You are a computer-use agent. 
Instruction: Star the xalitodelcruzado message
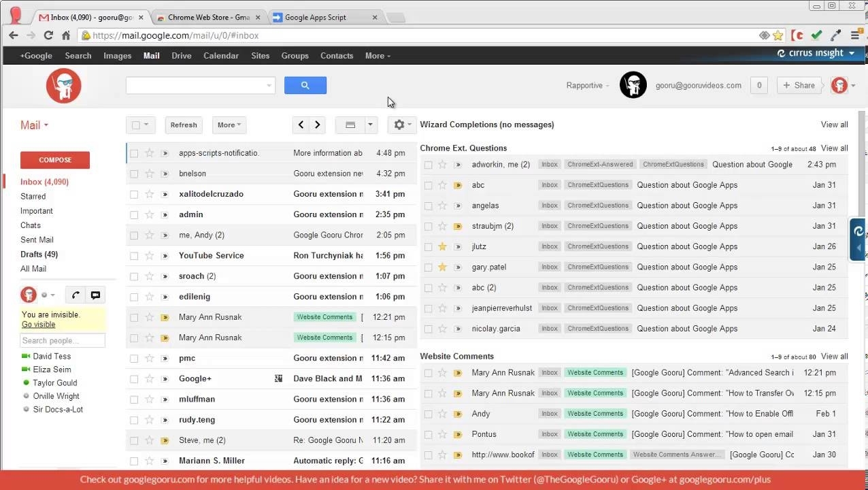(x=150, y=194)
